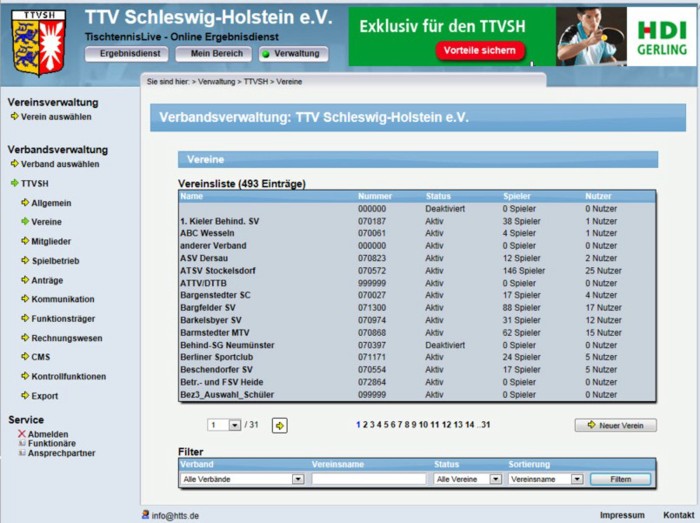This screenshot has width=700, height=523.
Task: Go to page 31 in pagination
Action: (x=485, y=425)
